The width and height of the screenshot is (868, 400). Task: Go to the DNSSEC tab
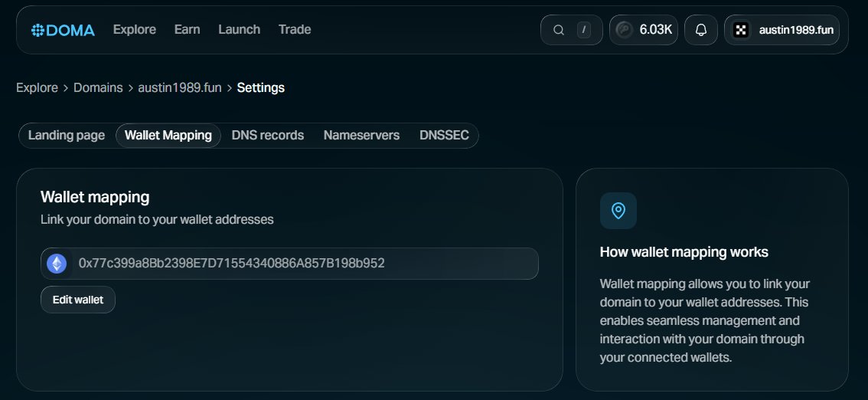(x=444, y=135)
